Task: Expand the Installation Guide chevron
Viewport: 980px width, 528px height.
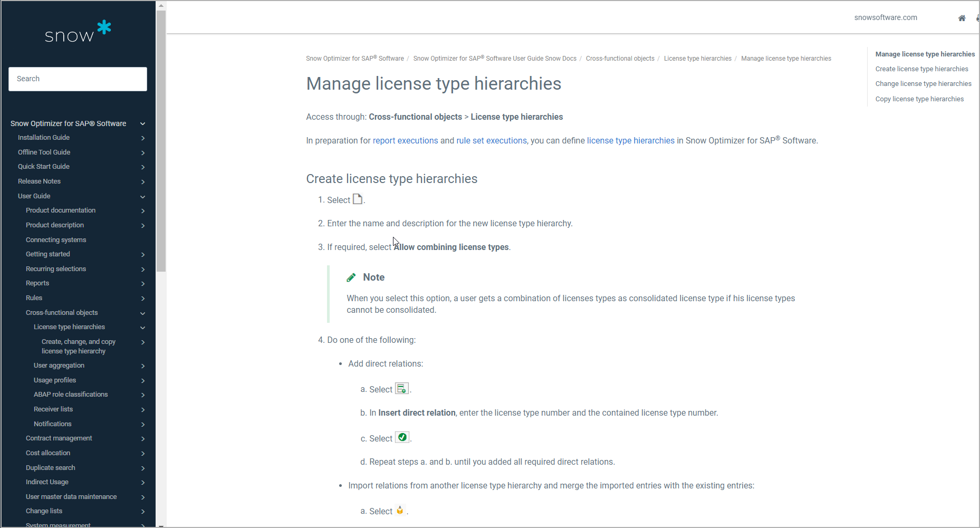Action: [x=143, y=138]
